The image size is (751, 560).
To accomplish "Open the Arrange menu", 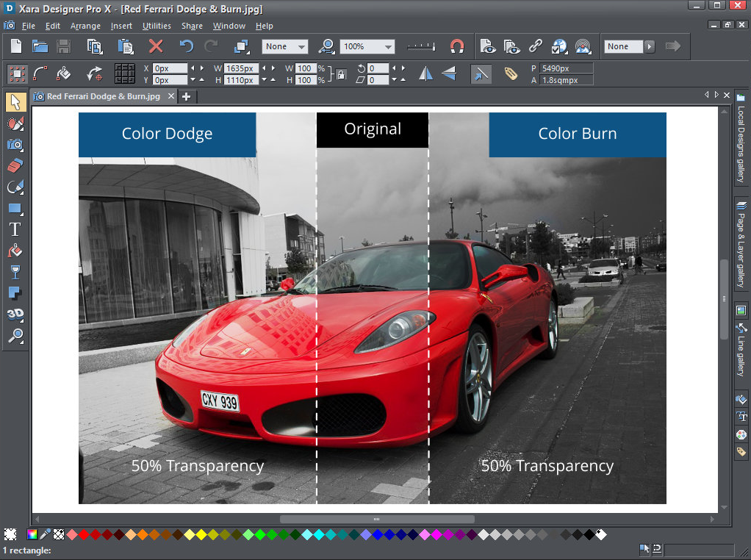I will (85, 26).
